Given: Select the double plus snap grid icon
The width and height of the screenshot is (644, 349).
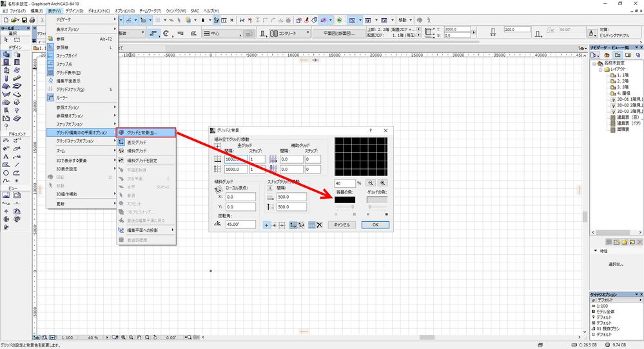Looking at the screenshot, I should point(274,225).
